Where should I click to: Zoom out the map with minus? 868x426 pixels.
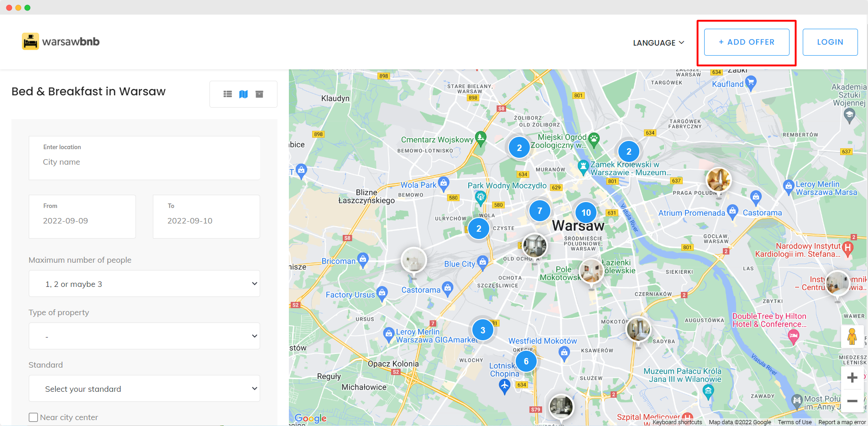point(852,401)
